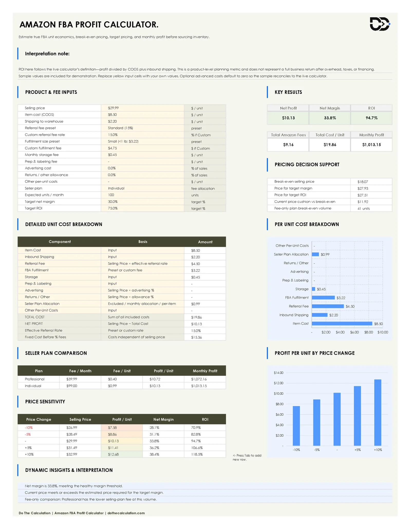
Task: Click Net Profit result $10.13
Action: click(288, 118)
